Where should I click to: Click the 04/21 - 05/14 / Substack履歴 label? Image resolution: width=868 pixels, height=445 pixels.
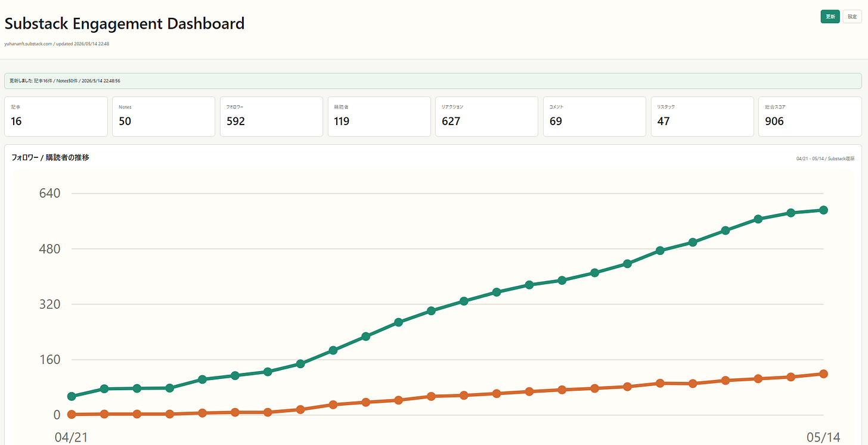coord(825,159)
